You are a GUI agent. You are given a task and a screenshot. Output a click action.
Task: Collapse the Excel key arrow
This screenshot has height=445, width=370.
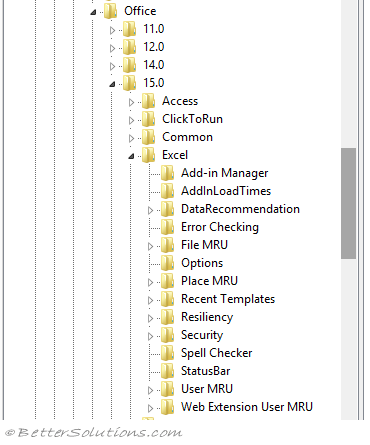(x=131, y=156)
